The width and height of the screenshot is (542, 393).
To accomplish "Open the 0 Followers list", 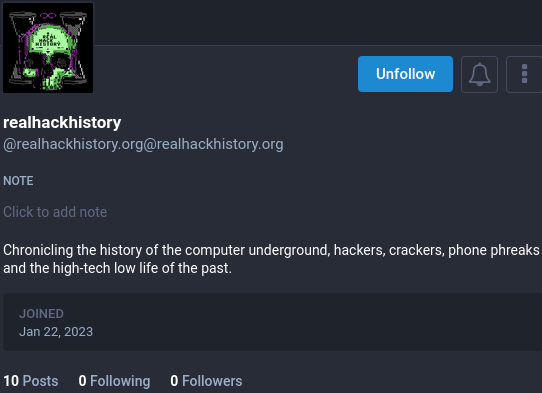I will tap(206, 381).
